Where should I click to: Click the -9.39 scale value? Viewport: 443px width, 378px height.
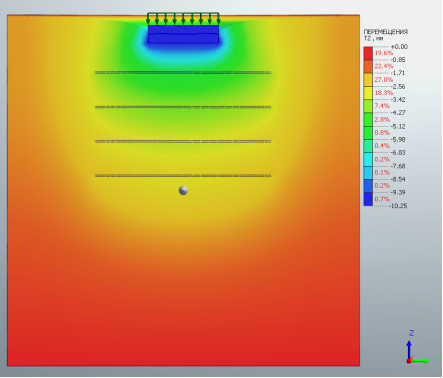click(x=398, y=192)
